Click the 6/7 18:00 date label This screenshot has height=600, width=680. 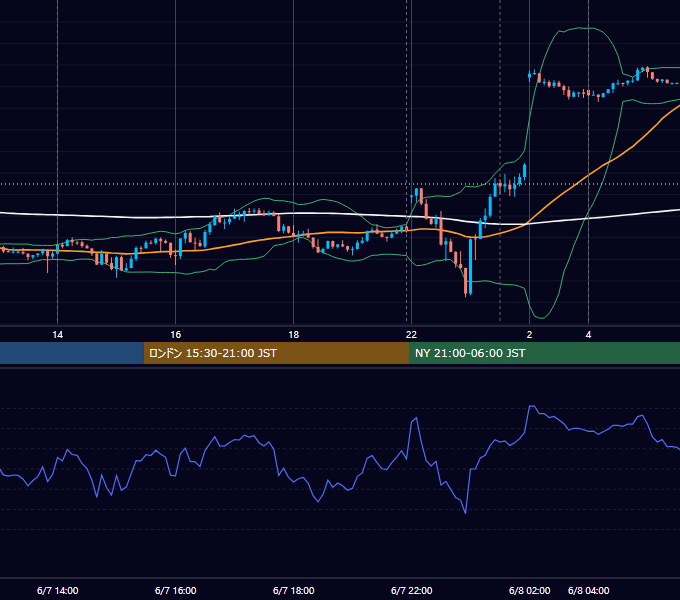[294, 590]
